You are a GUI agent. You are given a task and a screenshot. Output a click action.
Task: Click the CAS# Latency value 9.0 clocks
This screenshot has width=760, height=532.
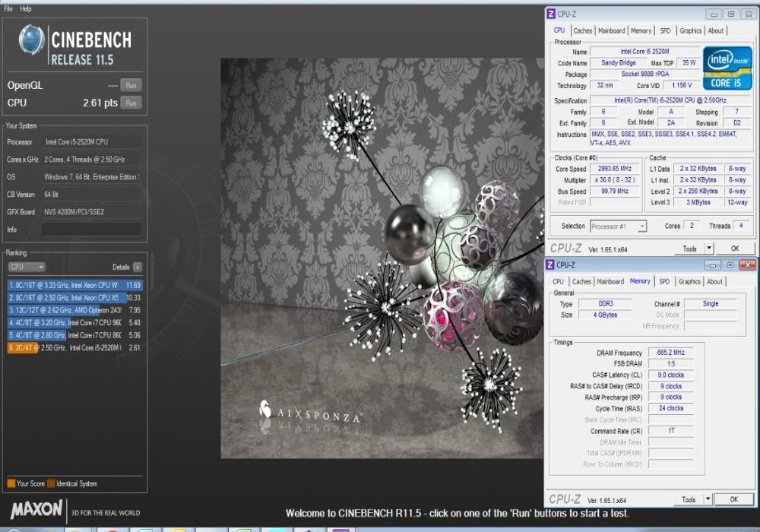(x=671, y=375)
